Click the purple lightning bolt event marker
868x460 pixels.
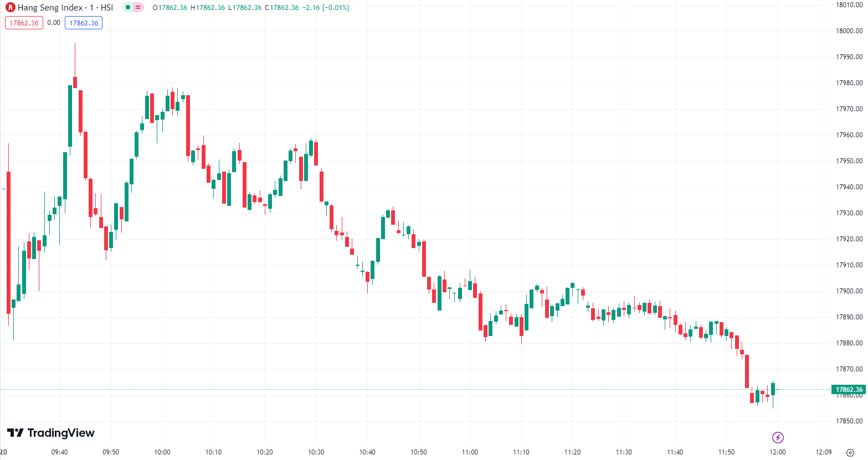(x=778, y=438)
